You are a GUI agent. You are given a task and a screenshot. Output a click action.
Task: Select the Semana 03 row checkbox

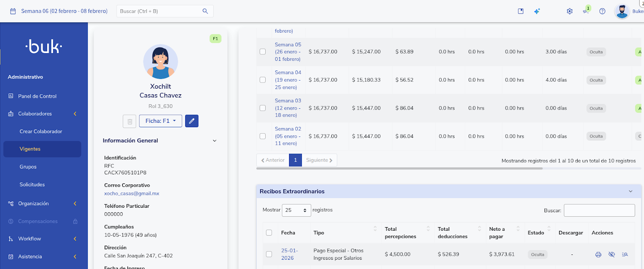pos(263,108)
